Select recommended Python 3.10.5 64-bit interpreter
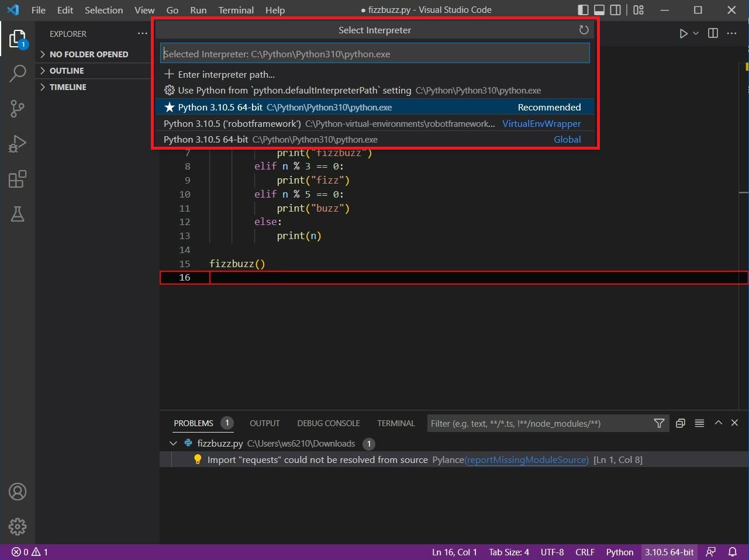The width and height of the screenshot is (749, 560). [x=375, y=107]
